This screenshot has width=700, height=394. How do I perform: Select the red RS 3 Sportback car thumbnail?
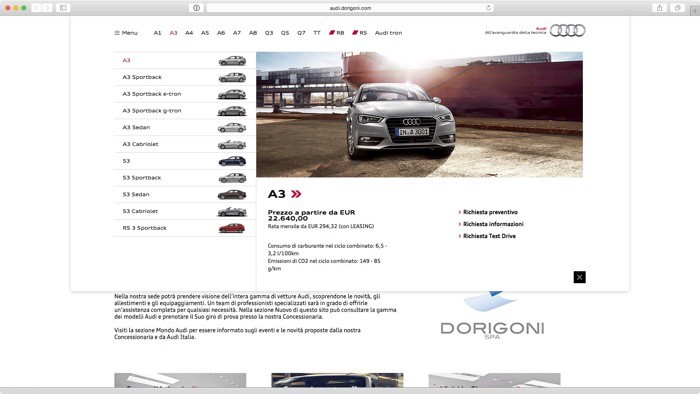(232, 228)
